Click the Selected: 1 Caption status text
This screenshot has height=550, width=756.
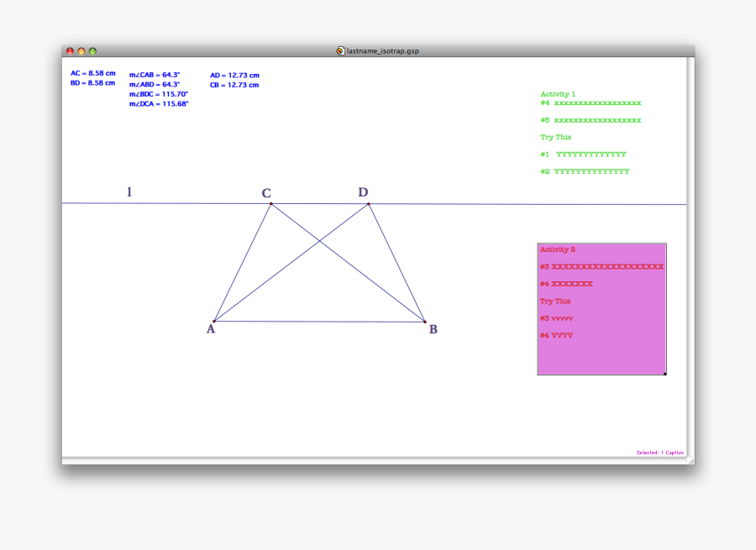click(x=660, y=452)
